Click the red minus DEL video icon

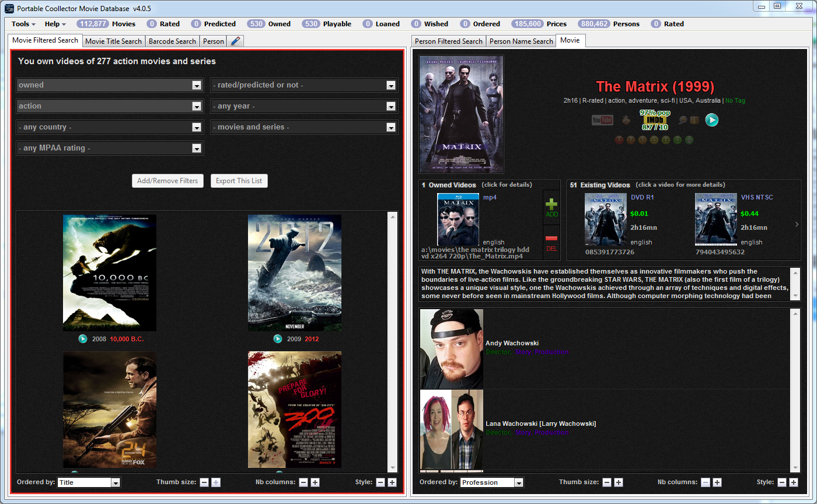(x=551, y=242)
